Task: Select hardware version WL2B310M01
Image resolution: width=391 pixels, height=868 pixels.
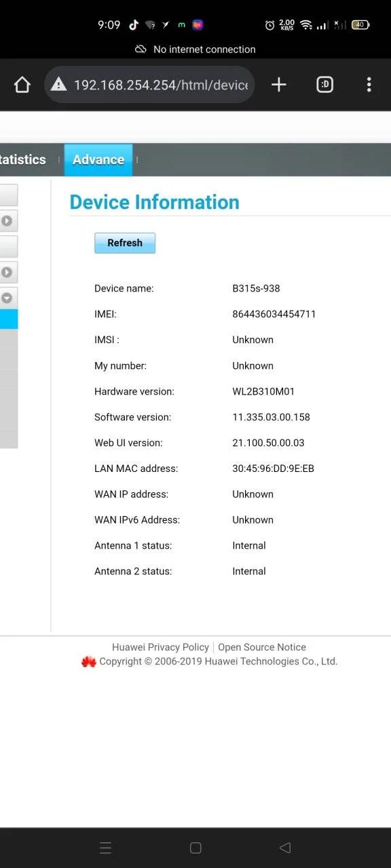Action: (263, 391)
